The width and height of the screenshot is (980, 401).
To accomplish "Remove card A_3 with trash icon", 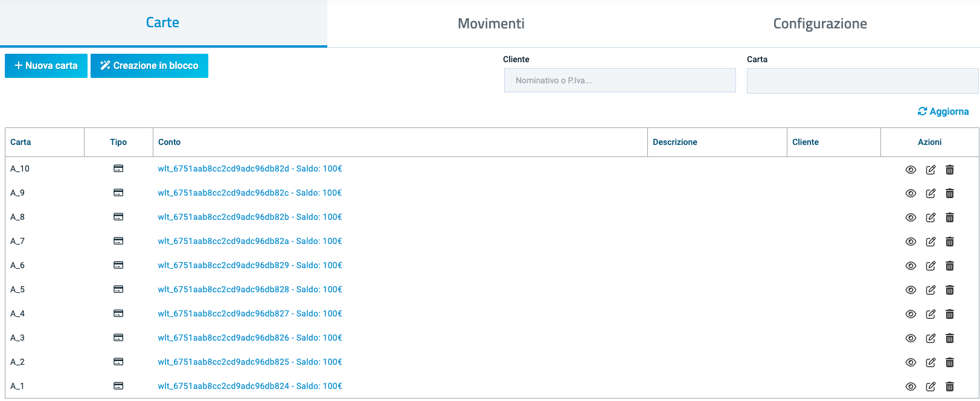I will click(950, 338).
